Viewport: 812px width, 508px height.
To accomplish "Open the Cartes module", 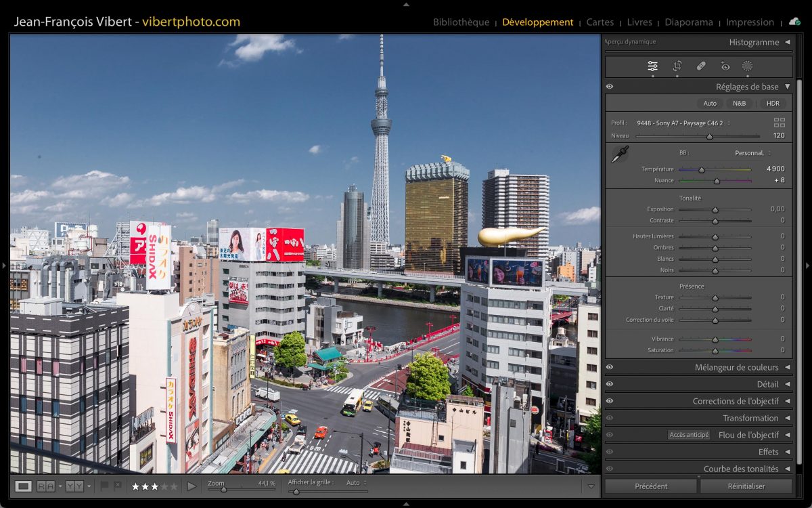I will click(600, 22).
